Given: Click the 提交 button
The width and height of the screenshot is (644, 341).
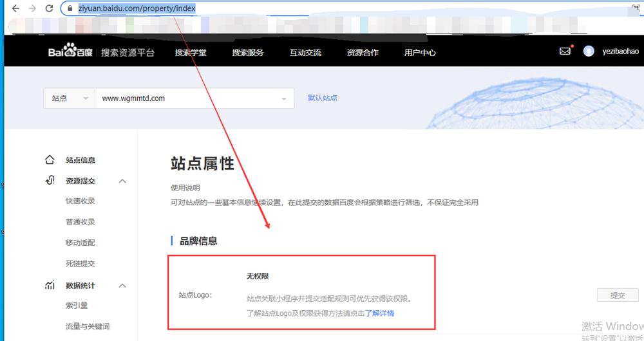Looking at the screenshot, I should click(x=617, y=295).
